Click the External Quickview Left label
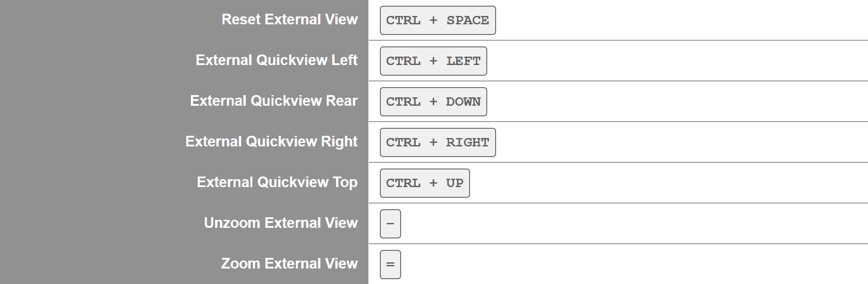The width and height of the screenshot is (868, 284). (277, 60)
